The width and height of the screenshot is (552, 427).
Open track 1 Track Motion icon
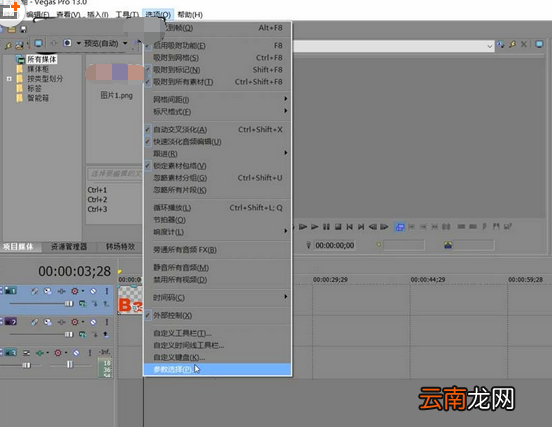48,291
